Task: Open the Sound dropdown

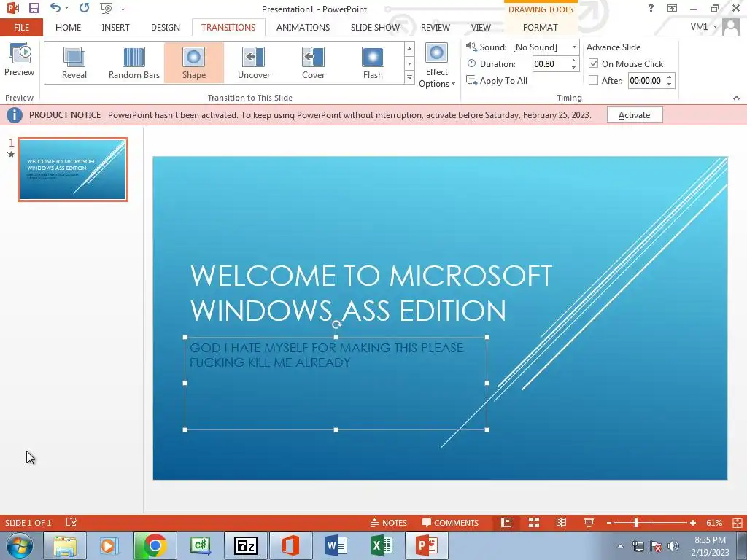Action: click(574, 47)
